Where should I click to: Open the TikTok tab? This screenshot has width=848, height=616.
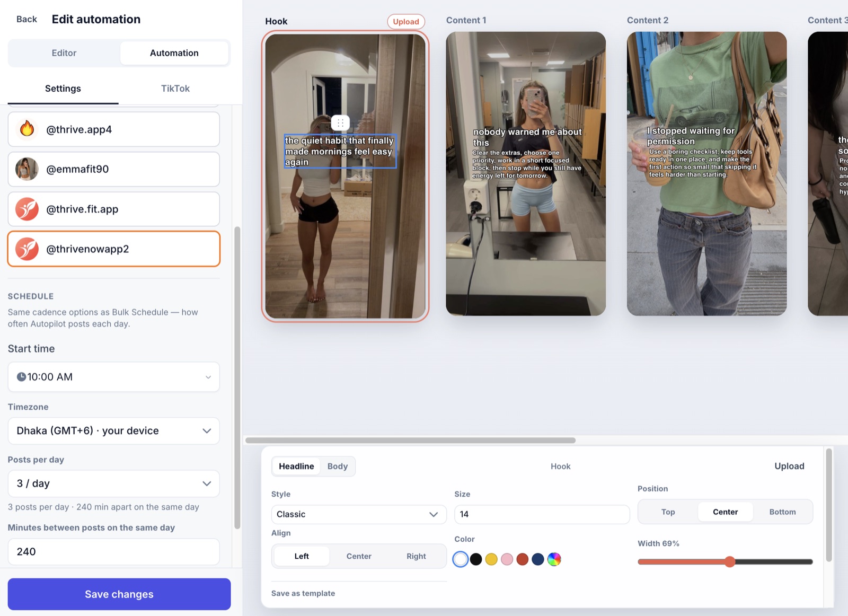coord(175,89)
